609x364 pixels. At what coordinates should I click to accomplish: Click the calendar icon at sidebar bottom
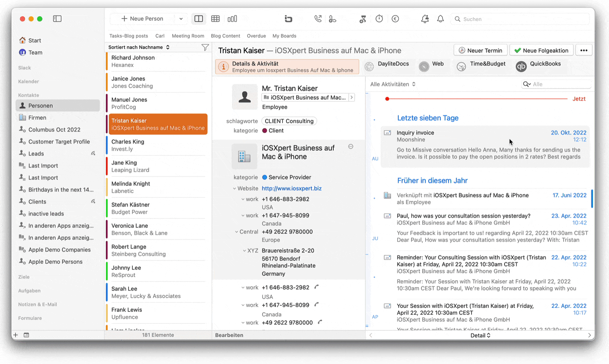tap(26, 335)
